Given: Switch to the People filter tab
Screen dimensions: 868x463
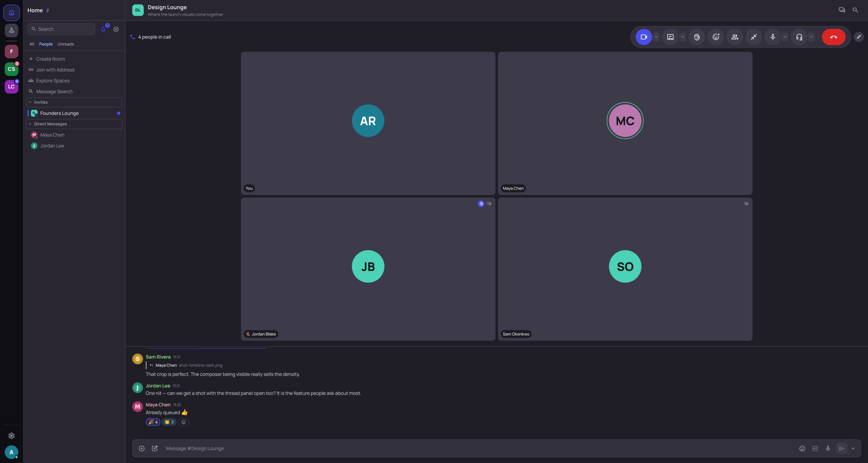Looking at the screenshot, I should click(x=46, y=44).
